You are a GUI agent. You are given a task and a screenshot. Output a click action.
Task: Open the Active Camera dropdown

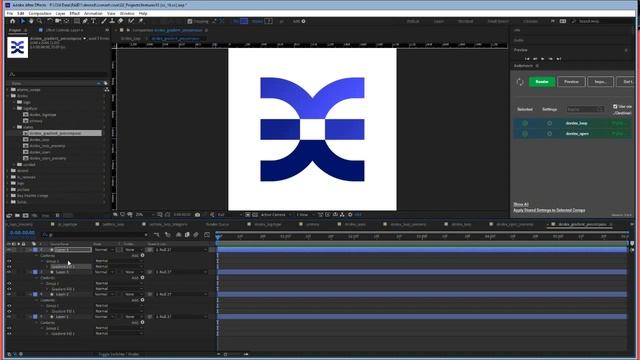click(276, 215)
